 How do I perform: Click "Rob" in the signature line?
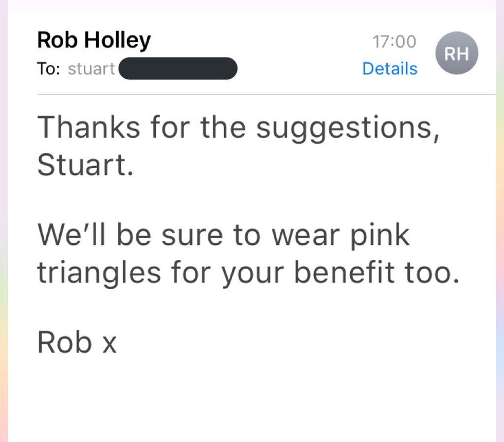coord(65,342)
